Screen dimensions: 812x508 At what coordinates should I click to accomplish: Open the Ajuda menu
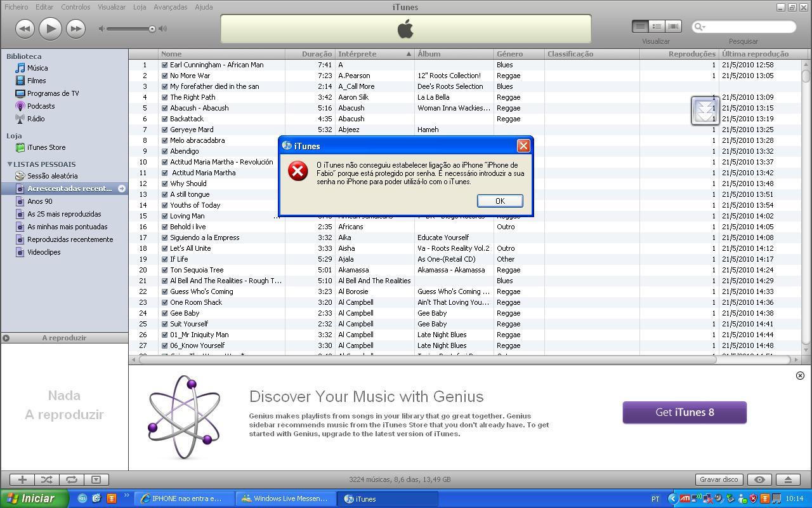(x=204, y=7)
